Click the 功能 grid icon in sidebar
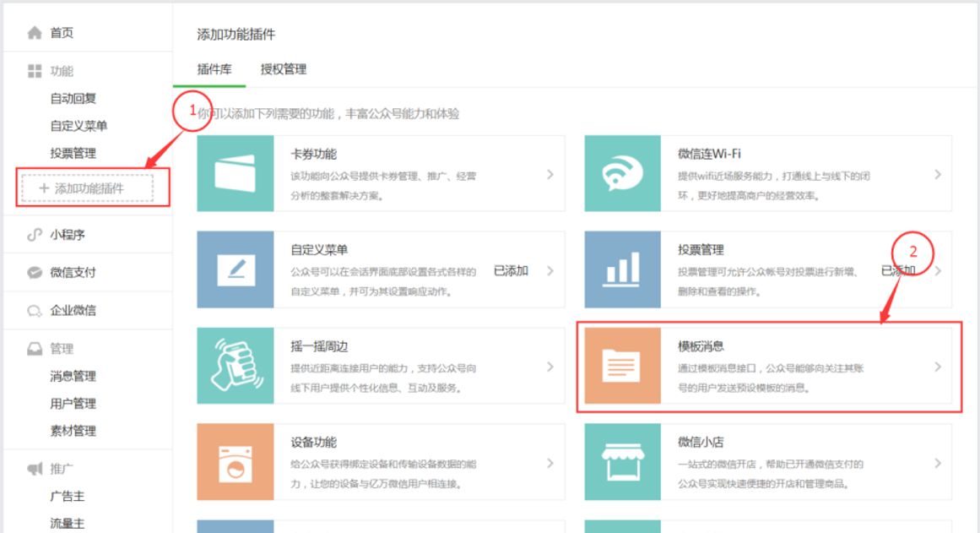The width and height of the screenshot is (980, 533). (x=35, y=71)
